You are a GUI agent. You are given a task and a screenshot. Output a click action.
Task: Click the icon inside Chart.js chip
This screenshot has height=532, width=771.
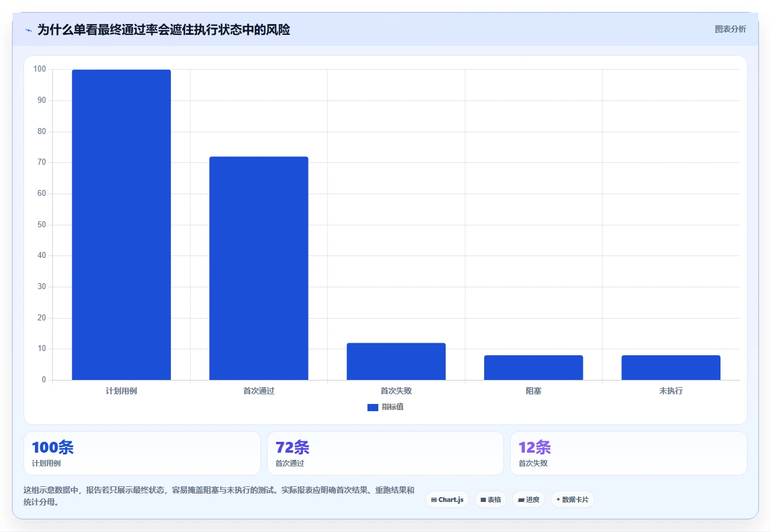point(434,500)
